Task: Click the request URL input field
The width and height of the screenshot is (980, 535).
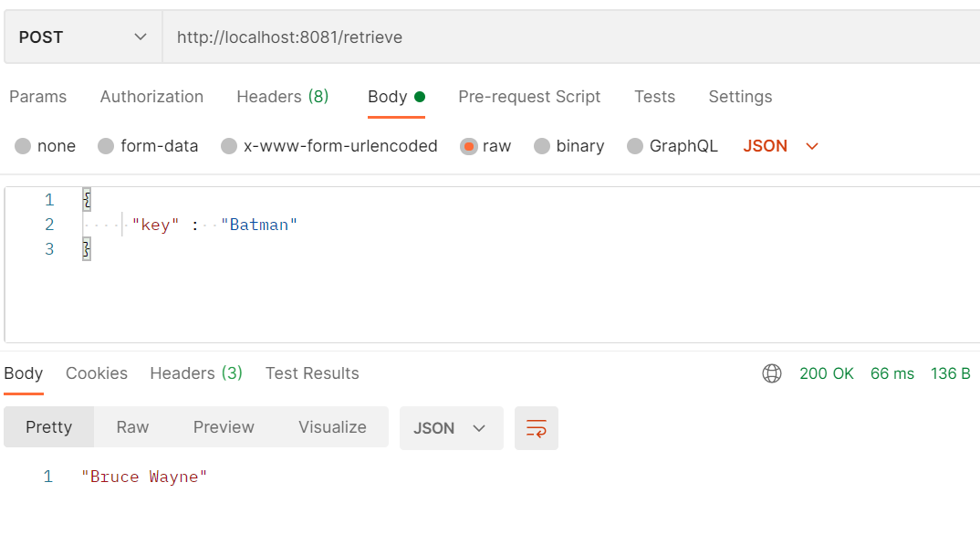Action: pos(571,37)
